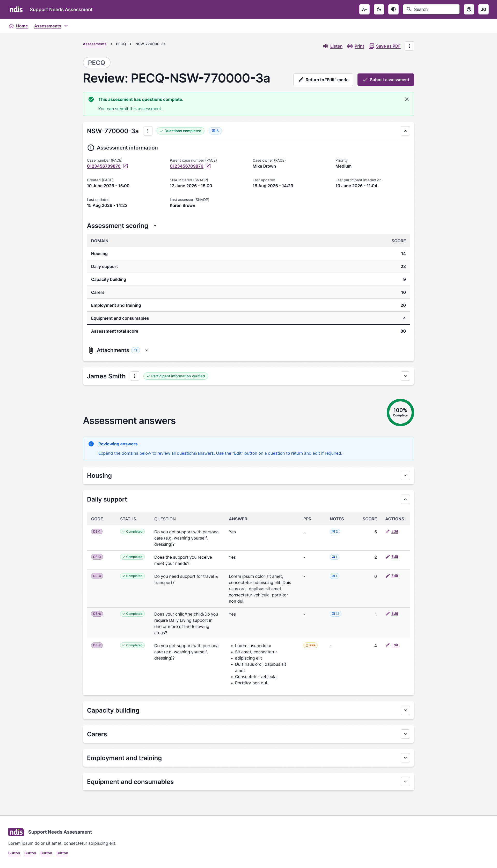Viewport: 497px width, 868px height.
Task: Click the 6 comments badge
Action: [215, 131]
